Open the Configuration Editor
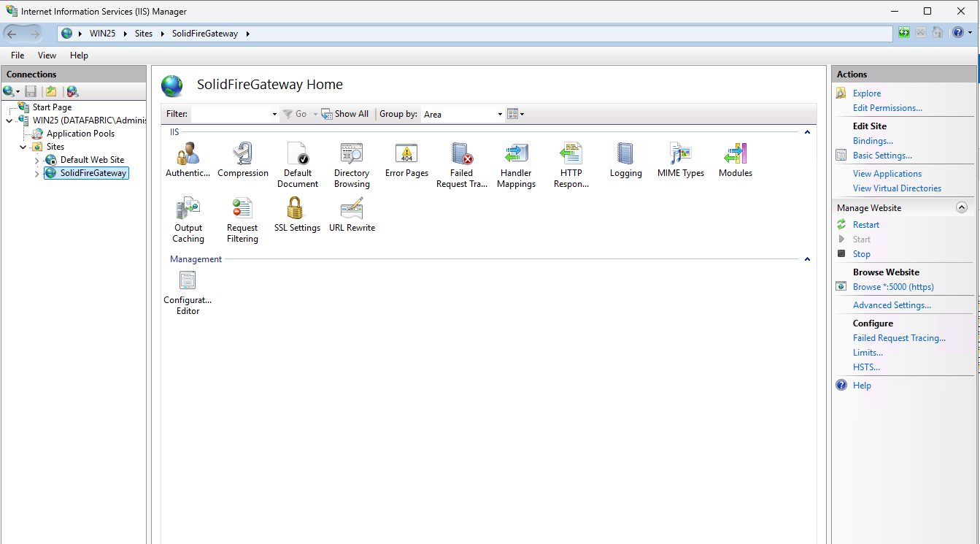The height and width of the screenshot is (544, 980). (188, 292)
